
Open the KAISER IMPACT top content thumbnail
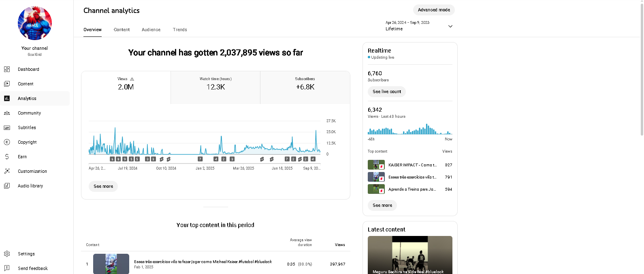pos(376,165)
